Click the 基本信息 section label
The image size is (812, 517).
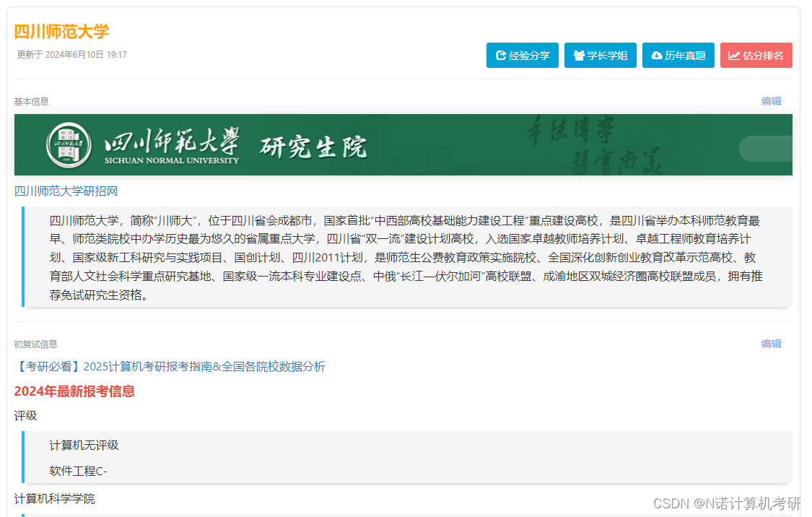(31, 102)
